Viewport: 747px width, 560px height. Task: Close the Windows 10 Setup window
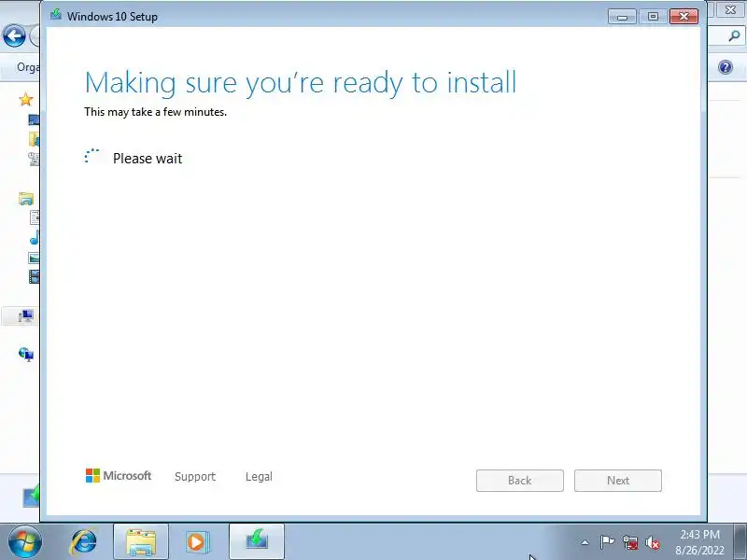684,17
